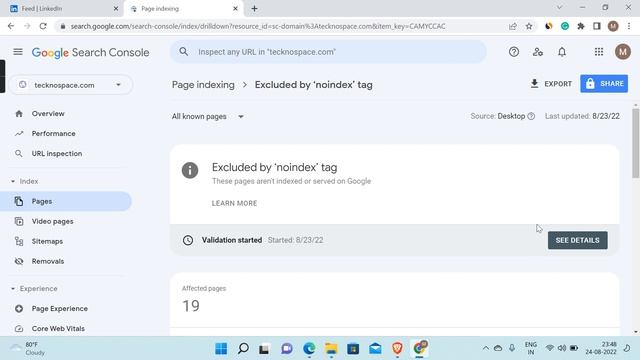Click SEE DETAILS for validation
Screen dimensions: 640x360
pyautogui.click(x=578, y=240)
